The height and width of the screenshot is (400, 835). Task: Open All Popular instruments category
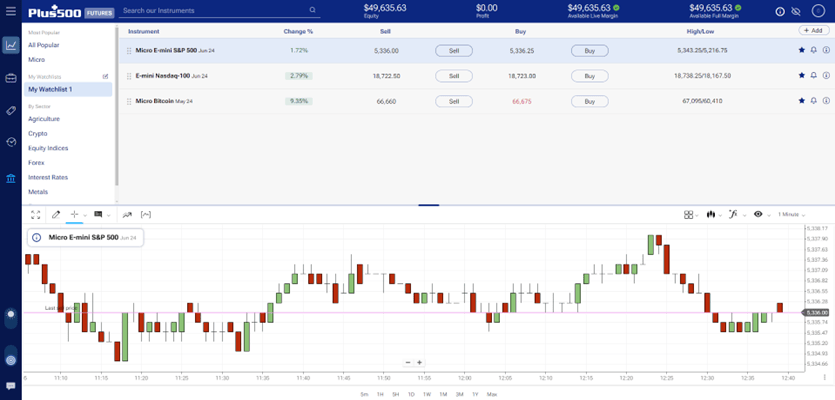click(45, 46)
